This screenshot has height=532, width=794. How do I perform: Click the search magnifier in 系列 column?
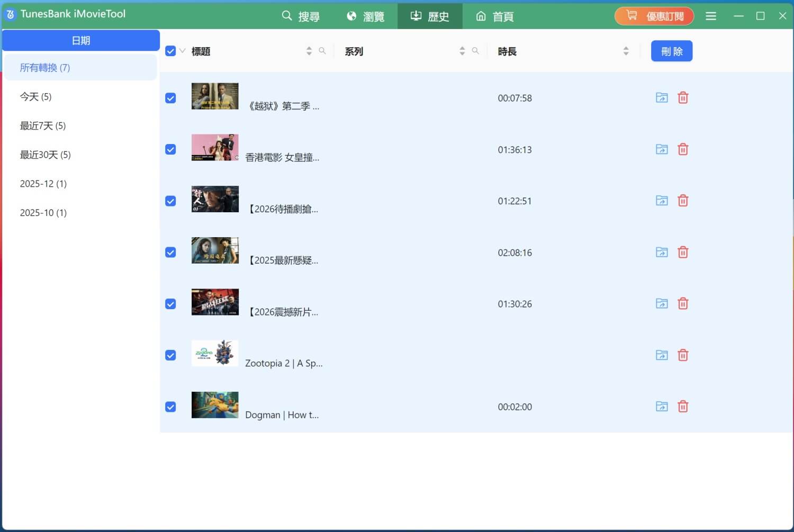475,51
